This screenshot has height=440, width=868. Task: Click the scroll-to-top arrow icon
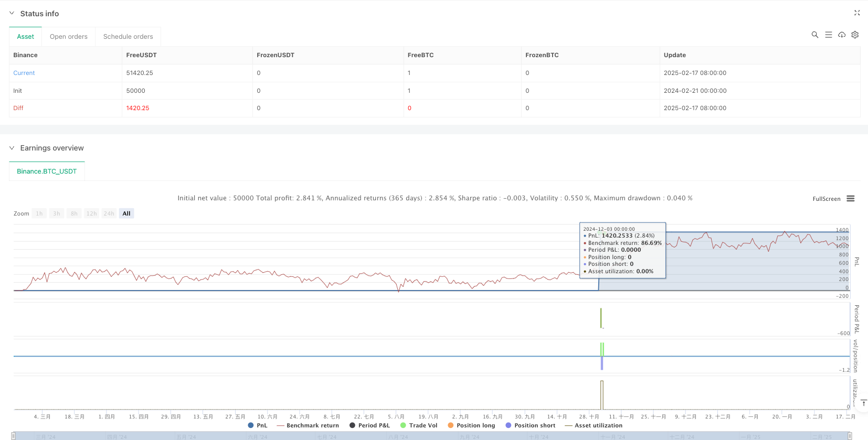pyautogui.click(x=863, y=403)
